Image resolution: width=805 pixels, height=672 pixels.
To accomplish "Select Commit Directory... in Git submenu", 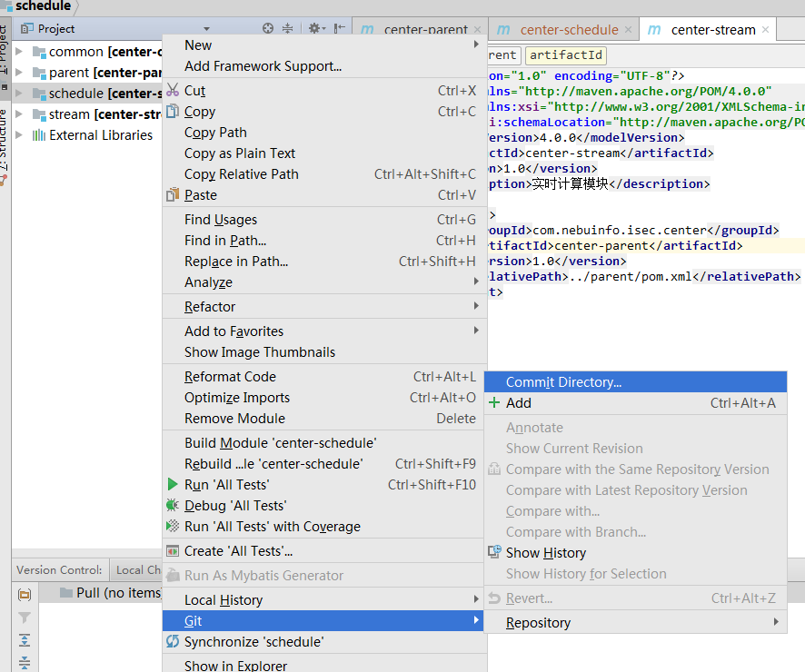I will [635, 382].
